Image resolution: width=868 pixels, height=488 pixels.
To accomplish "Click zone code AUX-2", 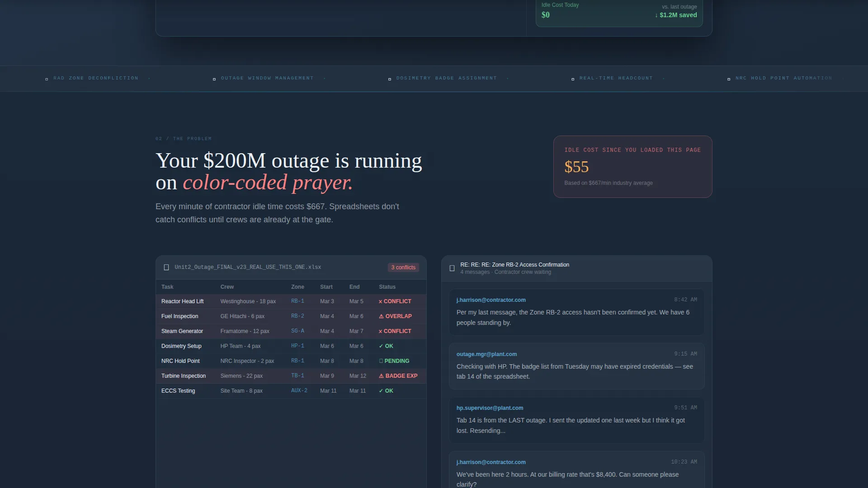I will point(299,391).
